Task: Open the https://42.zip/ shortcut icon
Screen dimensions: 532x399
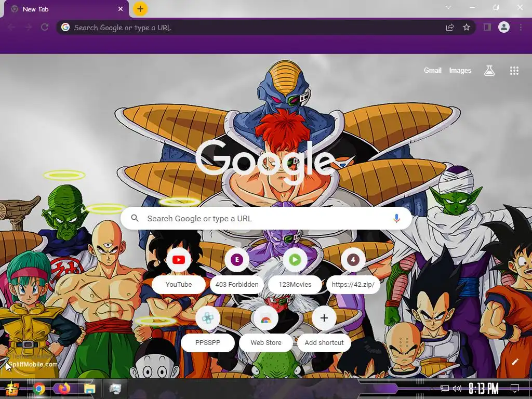Action: click(x=353, y=260)
